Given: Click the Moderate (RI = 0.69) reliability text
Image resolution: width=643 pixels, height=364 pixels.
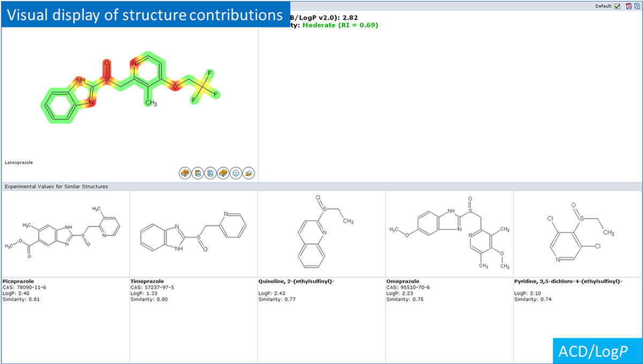Looking at the screenshot, I should click(x=341, y=25).
